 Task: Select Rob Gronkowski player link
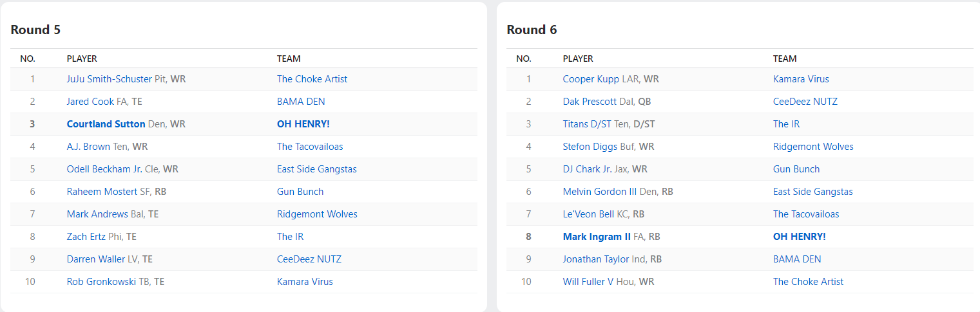coord(102,282)
